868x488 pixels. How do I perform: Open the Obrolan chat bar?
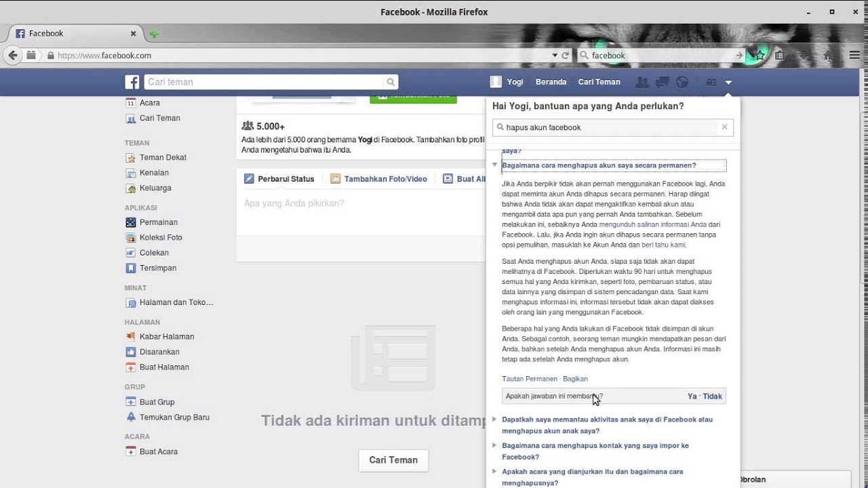(x=795, y=479)
